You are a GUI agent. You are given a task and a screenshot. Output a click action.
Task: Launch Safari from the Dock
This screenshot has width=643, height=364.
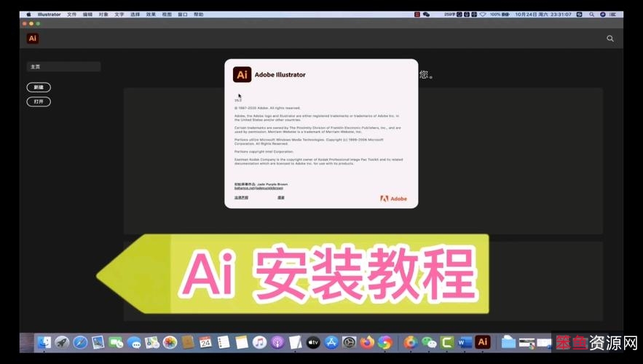click(x=80, y=342)
